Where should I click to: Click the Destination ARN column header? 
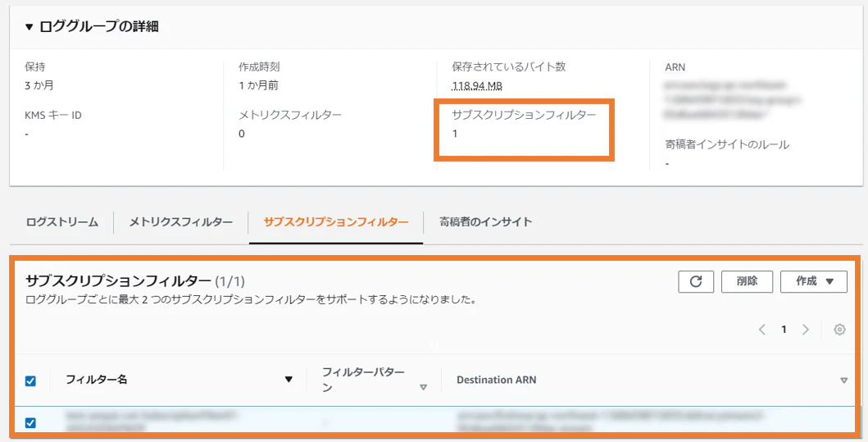click(497, 380)
